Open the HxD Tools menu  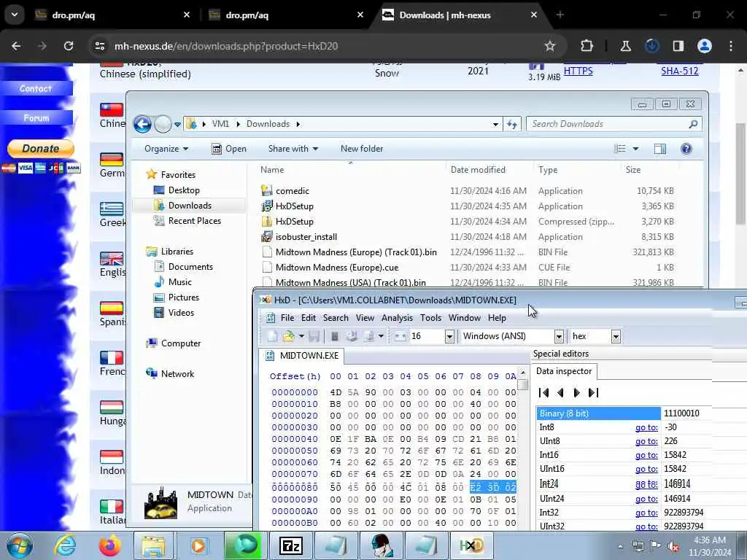point(430,318)
